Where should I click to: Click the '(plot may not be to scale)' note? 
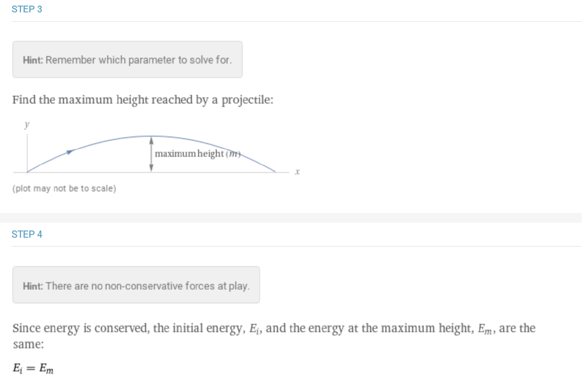pos(64,189)
